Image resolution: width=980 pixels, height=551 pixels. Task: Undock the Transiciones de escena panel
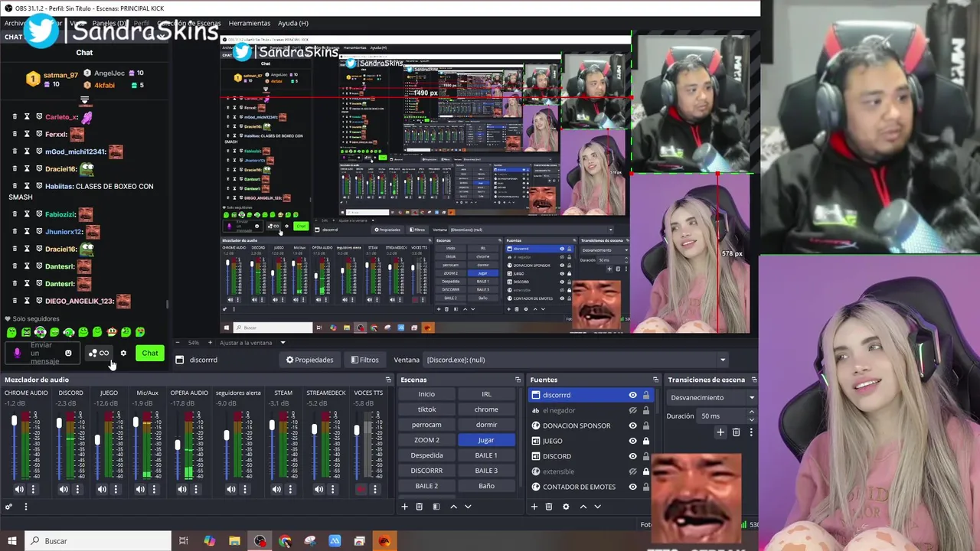[x=753, y=380]
